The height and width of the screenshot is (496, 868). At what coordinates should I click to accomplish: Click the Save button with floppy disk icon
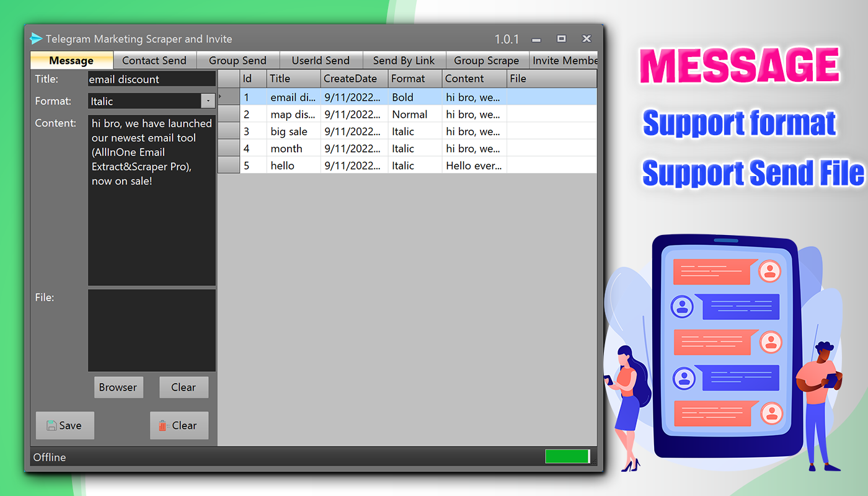click(64, 425)
